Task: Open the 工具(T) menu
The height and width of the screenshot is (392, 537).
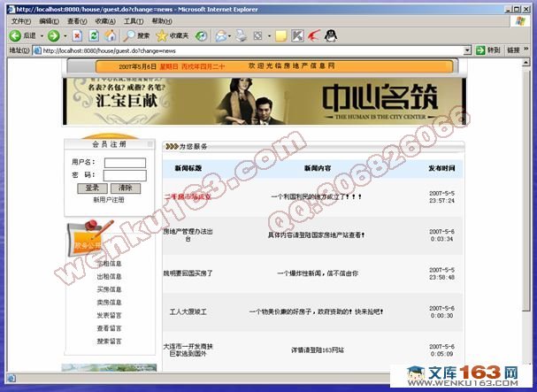Action: 134,21
